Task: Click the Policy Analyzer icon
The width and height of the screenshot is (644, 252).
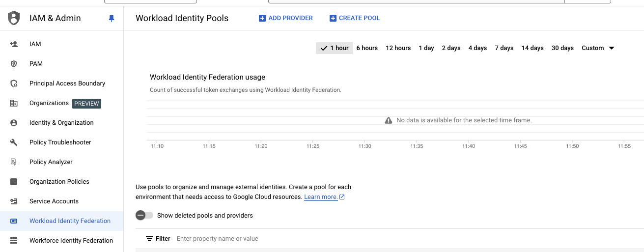Action: click(14, 162)
